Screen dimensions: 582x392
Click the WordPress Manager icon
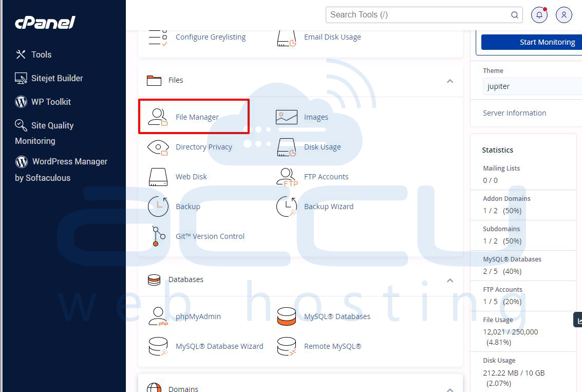tap(22, 161)
